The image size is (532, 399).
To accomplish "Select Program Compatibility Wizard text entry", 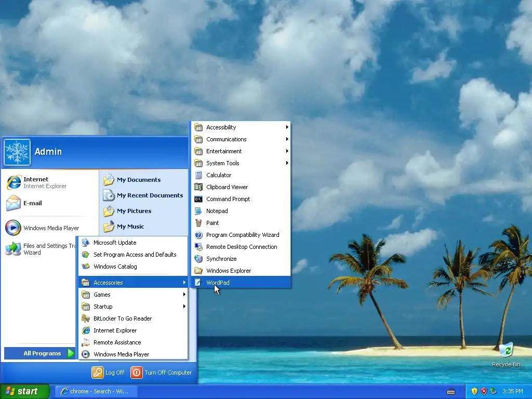I will (243, 235).
